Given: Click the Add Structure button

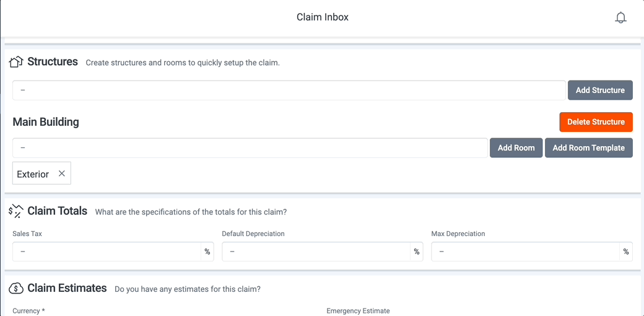Looking at the screenshot, I should coord(600,90).
